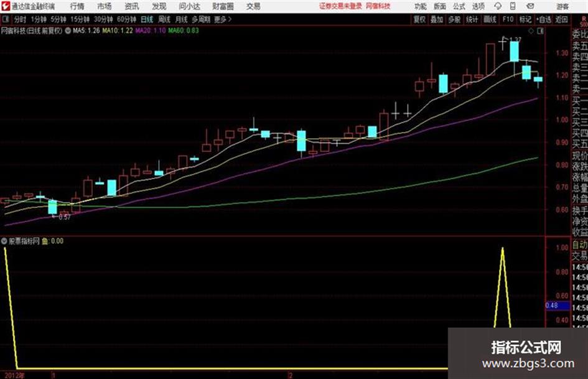This screenshot has height=379, width=588.
Task: Open the 功能 menu
Action: tap(421, 6)
